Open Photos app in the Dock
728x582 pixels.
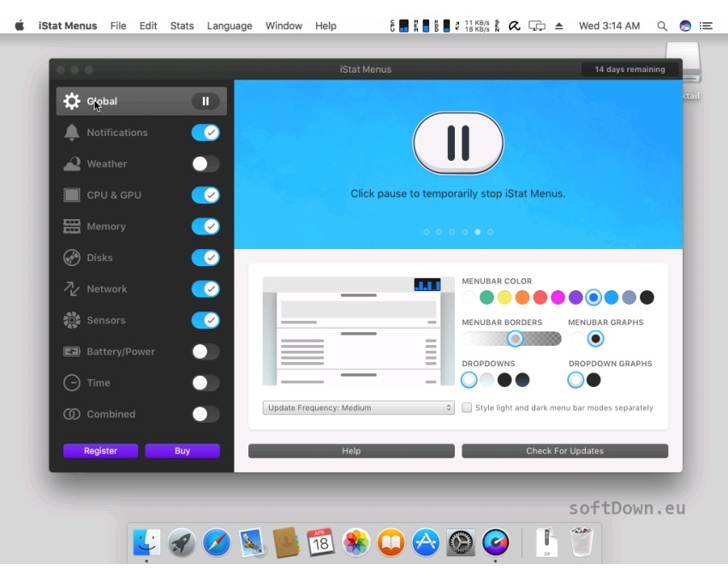pyautogui.click(x=356, y=542)
